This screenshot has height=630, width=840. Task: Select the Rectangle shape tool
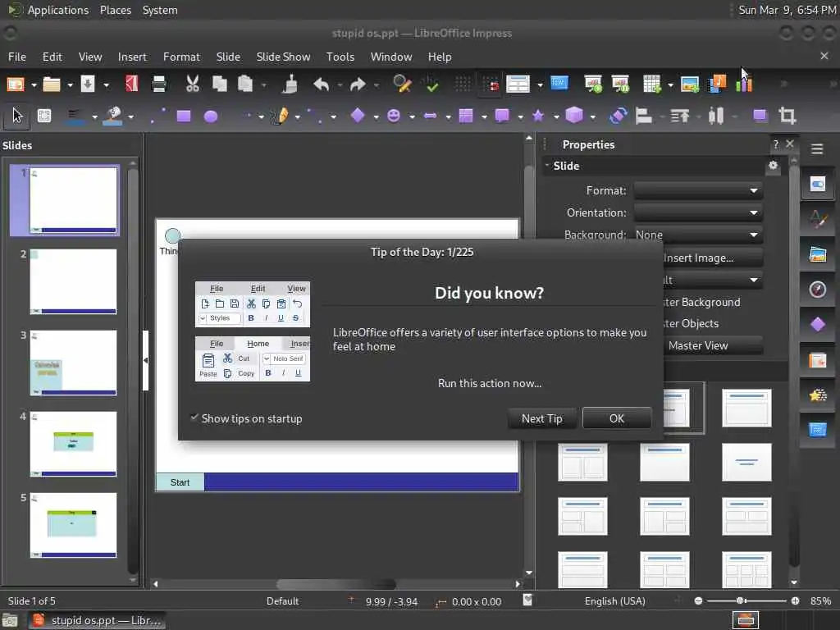pyautogui.click(x=184, y=116)
